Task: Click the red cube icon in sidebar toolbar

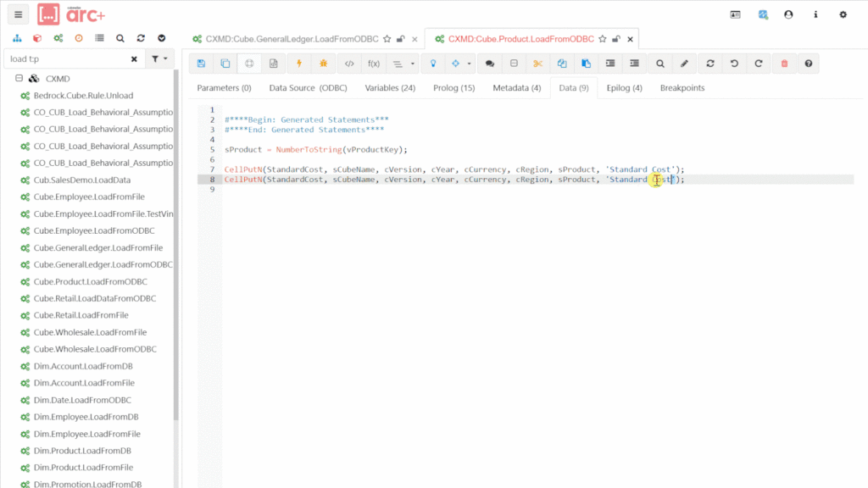Action: [x=37, y=38]
